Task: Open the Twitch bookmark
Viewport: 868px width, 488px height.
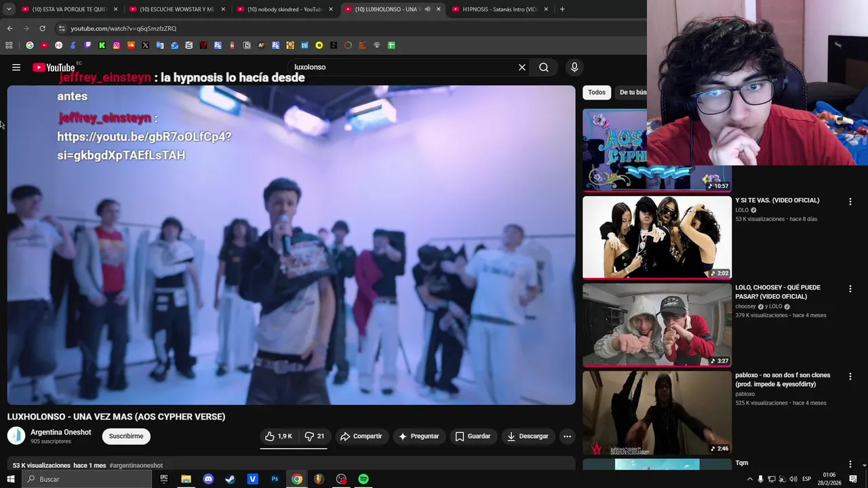Action: coord(87,45)
